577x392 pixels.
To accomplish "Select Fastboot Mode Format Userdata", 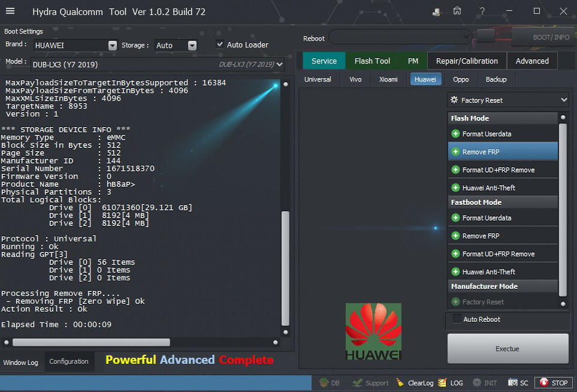I will 503,218.
